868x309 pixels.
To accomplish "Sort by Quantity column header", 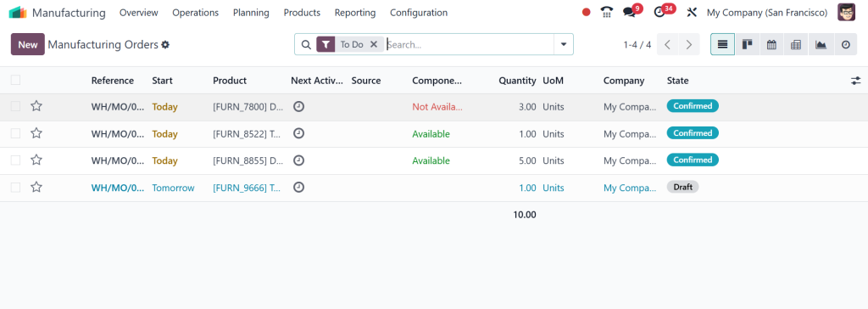I will click(x=517, y=81).
